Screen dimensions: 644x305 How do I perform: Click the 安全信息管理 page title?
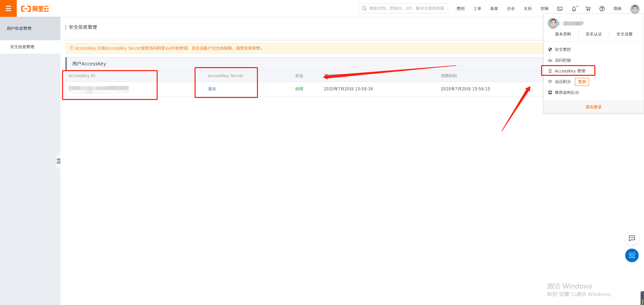tap(83, 27)
